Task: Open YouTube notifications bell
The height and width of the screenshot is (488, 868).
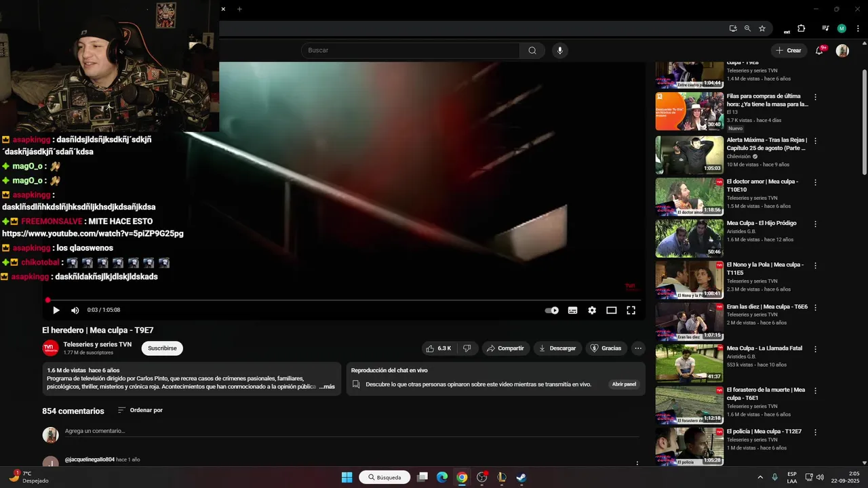Action: point(819,50)
